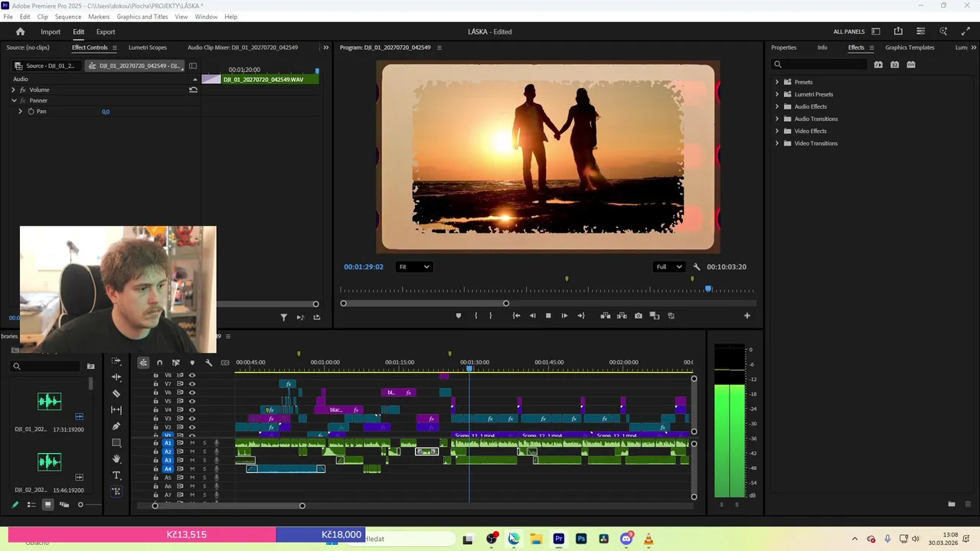Expand the Lumetri Presets folder
Viewport: 980px width, 551px height.
(x=777, y=94)
